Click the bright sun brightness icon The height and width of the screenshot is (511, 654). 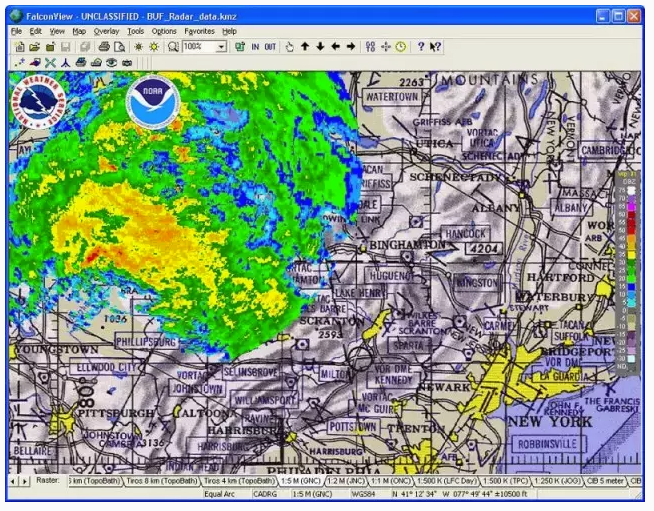click(154, 47)
